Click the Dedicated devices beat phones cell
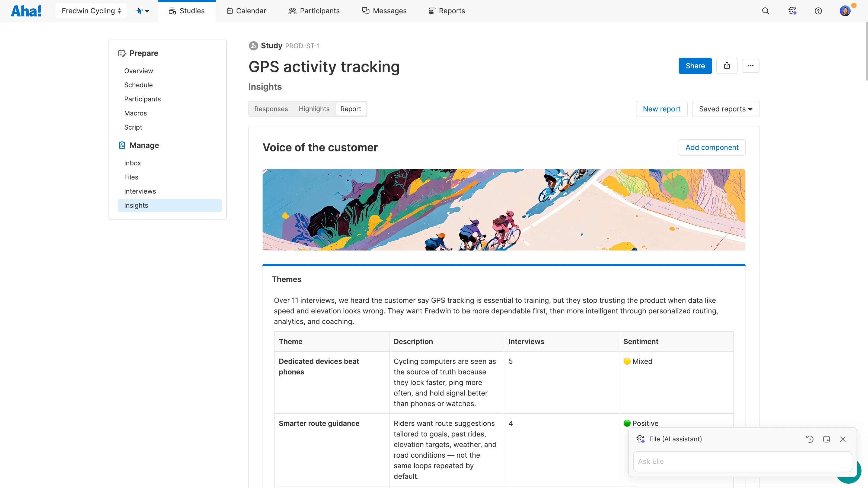 (x=331, y=382)
